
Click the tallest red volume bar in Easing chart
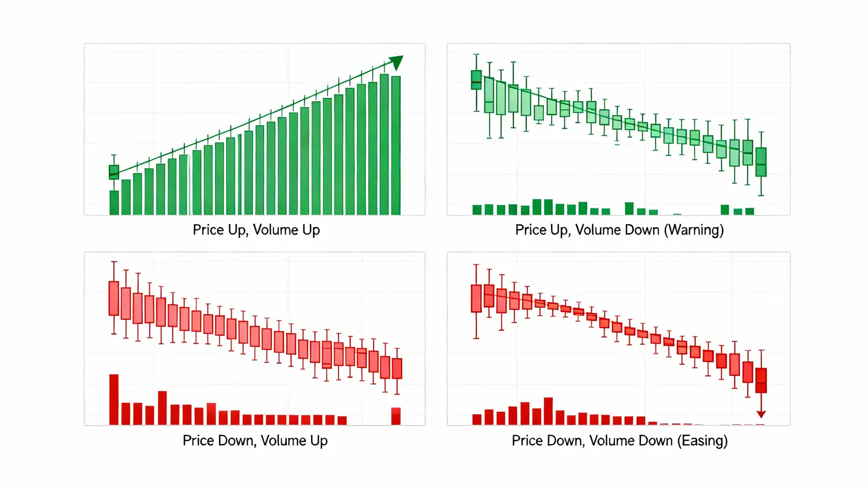[x=548, y=411]
